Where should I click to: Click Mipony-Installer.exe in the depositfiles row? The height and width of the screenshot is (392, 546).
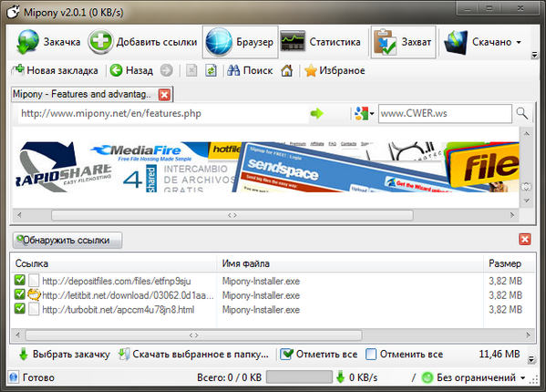pyautogui.click(x=261, y=282)
